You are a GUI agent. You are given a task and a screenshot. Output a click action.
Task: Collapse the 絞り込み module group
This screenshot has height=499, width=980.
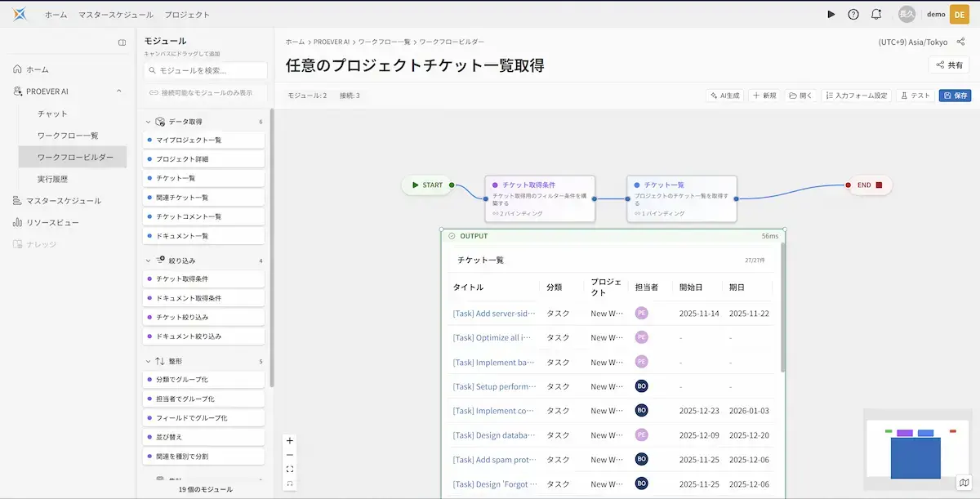149,261
